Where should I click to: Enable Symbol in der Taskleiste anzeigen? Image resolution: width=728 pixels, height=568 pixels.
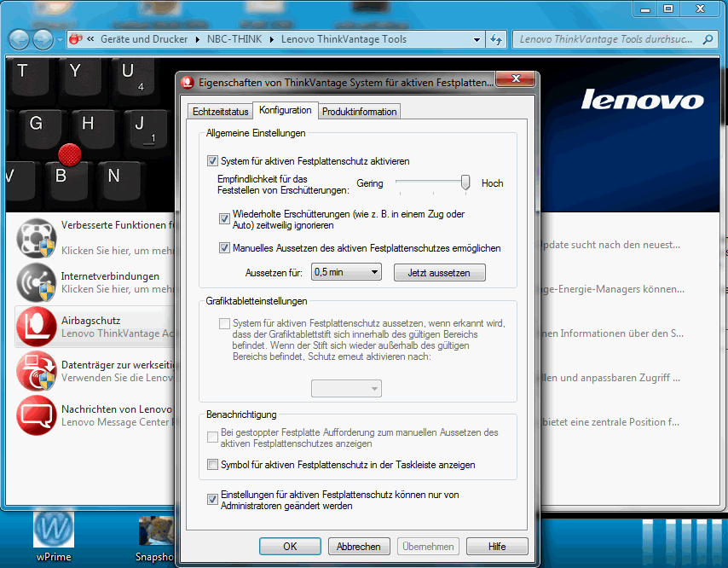click(212, 465)
